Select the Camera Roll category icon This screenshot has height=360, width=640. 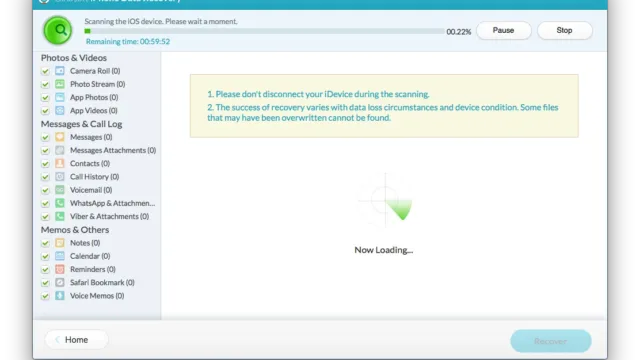60,71
